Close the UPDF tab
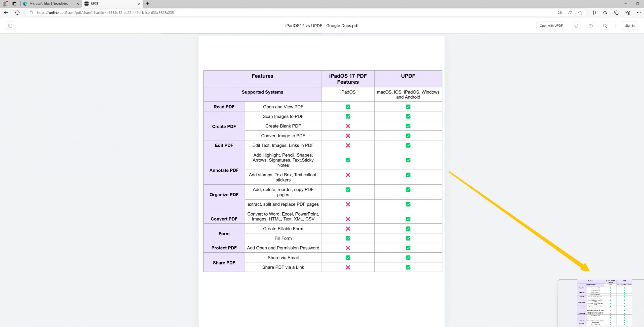 139,4
